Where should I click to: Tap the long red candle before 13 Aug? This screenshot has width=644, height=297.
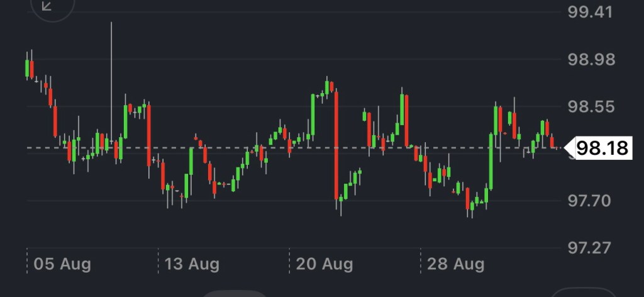click(149, 134)
